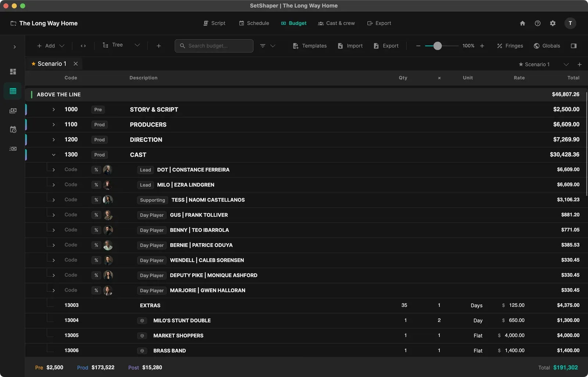The height and width of the screenshot is (377, 588).
Task: Click the Templates button
Action: pos(309,46)
